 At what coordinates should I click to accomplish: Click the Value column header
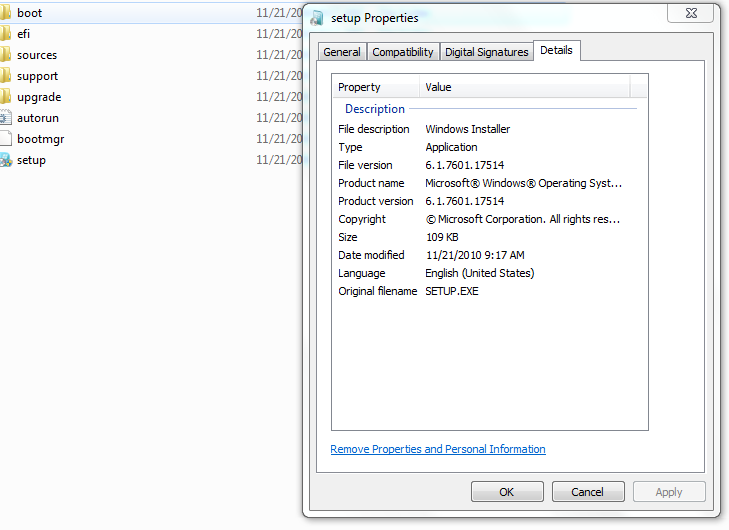pos(524,87)
